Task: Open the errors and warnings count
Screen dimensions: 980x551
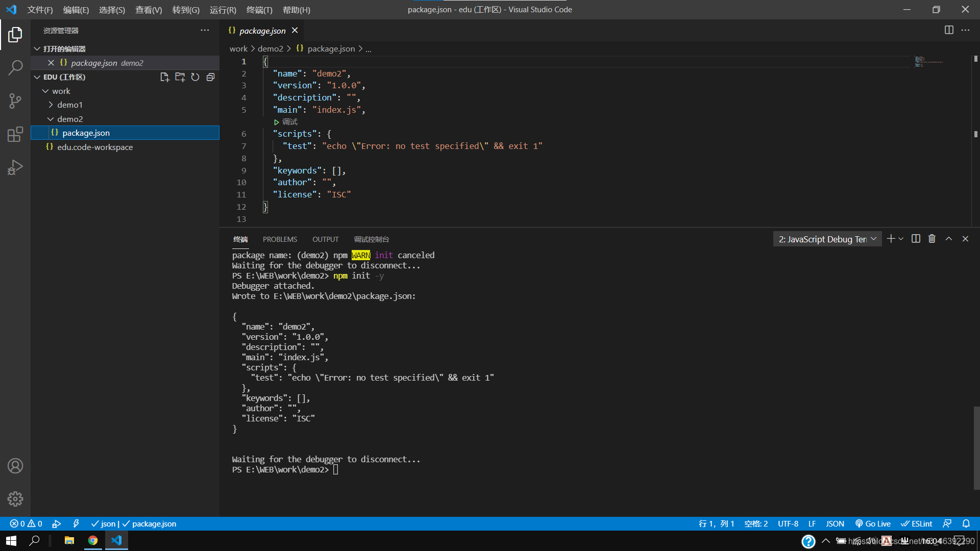Action: tap(26, 523)
